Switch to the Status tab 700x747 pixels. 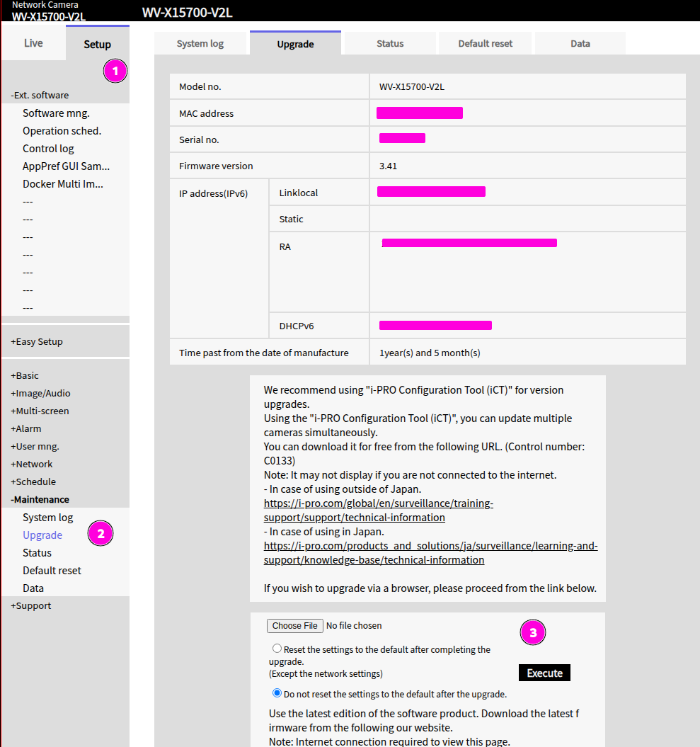pyautogui.click(x=390, y=43)
